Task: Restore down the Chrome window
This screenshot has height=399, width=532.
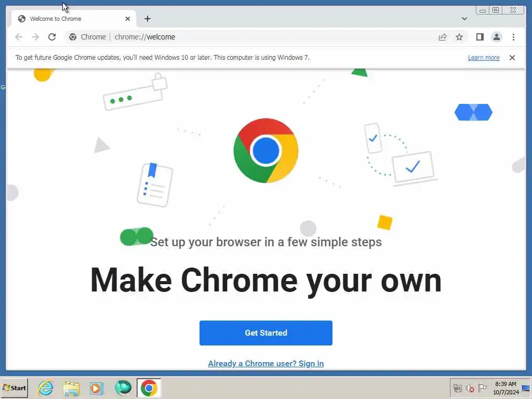Action: coord(495,10)
